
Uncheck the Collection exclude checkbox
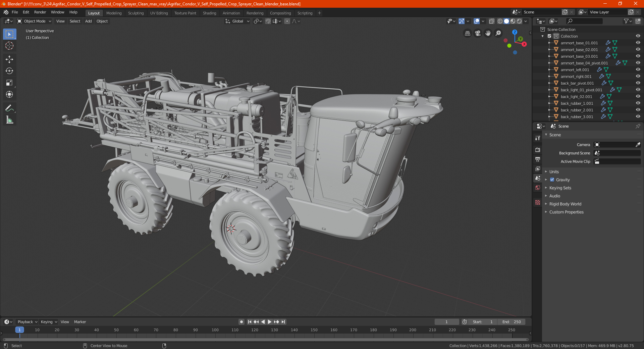(549, 36)
